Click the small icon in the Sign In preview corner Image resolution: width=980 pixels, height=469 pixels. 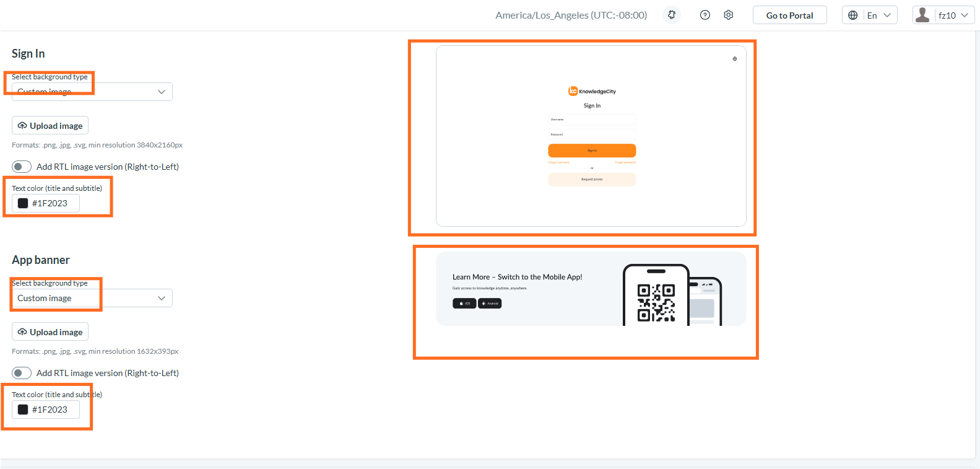click(x=735, y=59)
